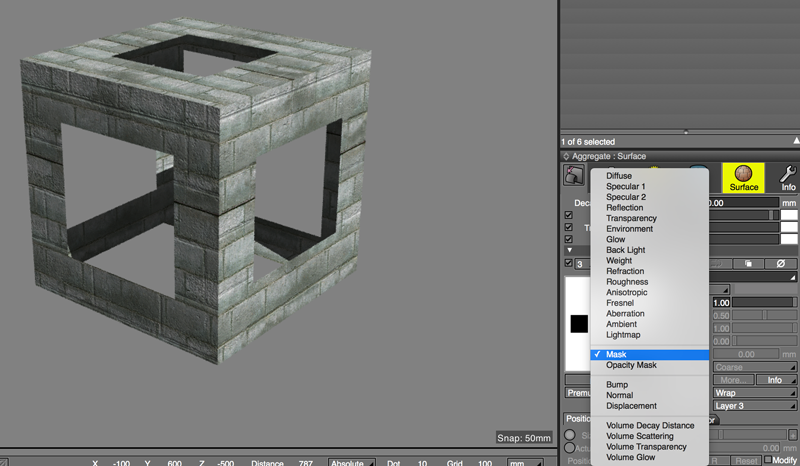Click the 1.00 value input field
Viewport: 800px width, 466px height.
[721, 303]
